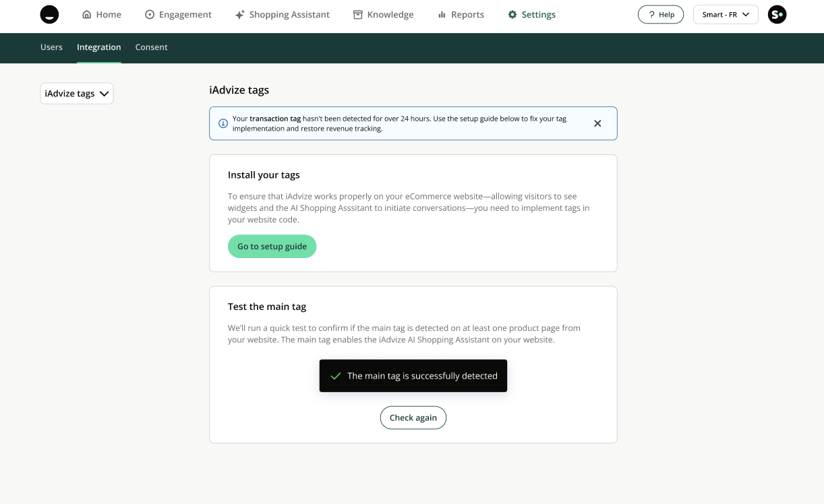Click the info icon in alert banner
824x504 pixels.
(223, 123)
